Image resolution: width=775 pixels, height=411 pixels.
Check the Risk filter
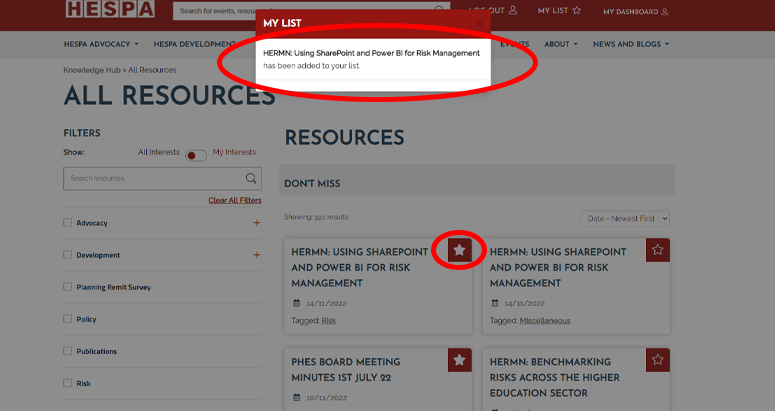[68, 383]
